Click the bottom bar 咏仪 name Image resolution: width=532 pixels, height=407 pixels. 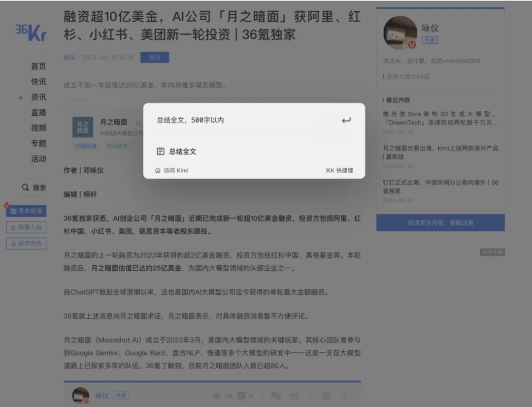pos(102,396)
